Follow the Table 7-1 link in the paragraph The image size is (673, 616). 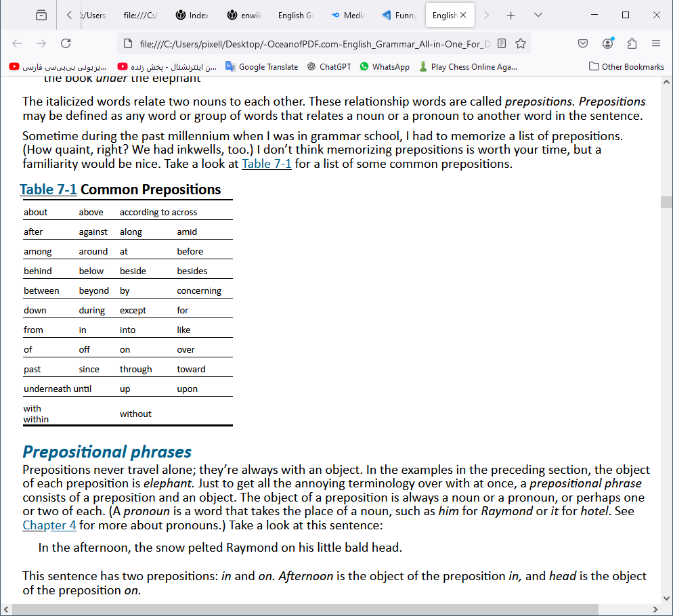(x=267, y=164)
